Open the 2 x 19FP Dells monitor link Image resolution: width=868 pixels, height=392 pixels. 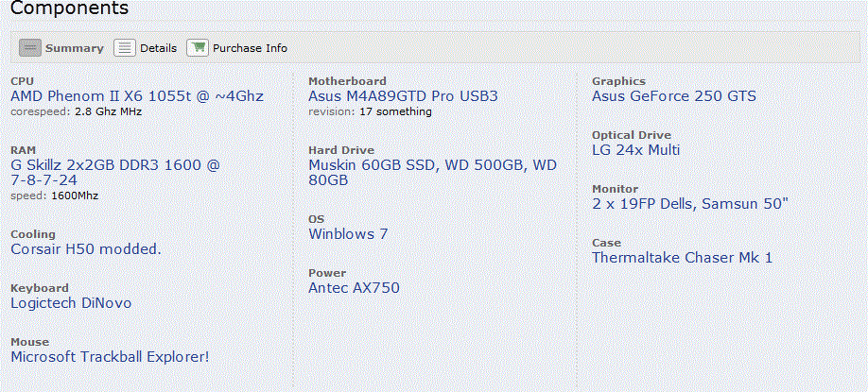pos(689,204)
